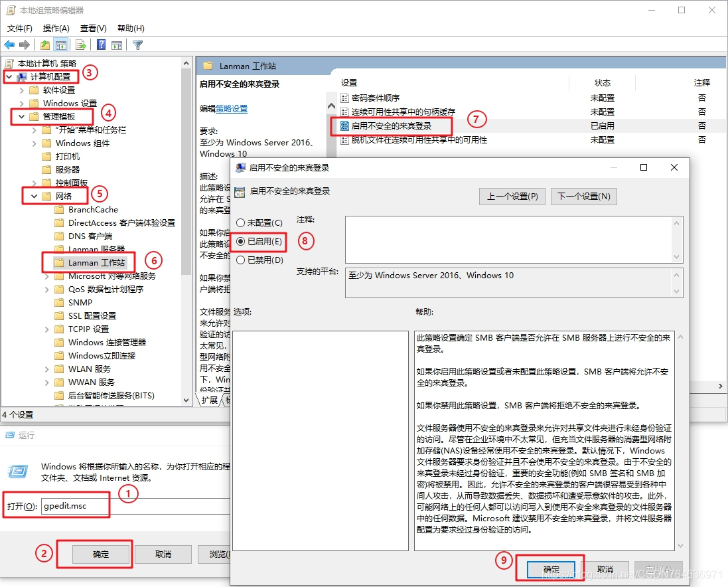This screenshot has height=587, width=728.
Task: Click the Export list toolbar icon
Action: [81, 44]
